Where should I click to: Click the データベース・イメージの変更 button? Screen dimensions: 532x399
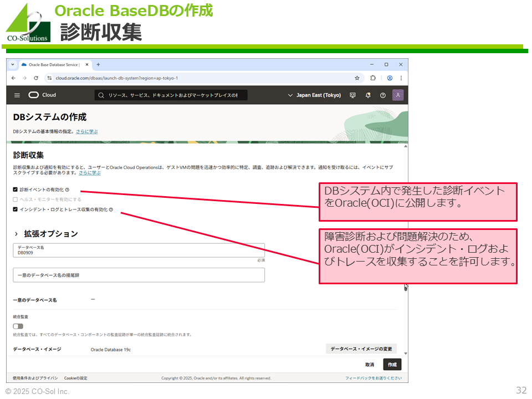[361, 349]
